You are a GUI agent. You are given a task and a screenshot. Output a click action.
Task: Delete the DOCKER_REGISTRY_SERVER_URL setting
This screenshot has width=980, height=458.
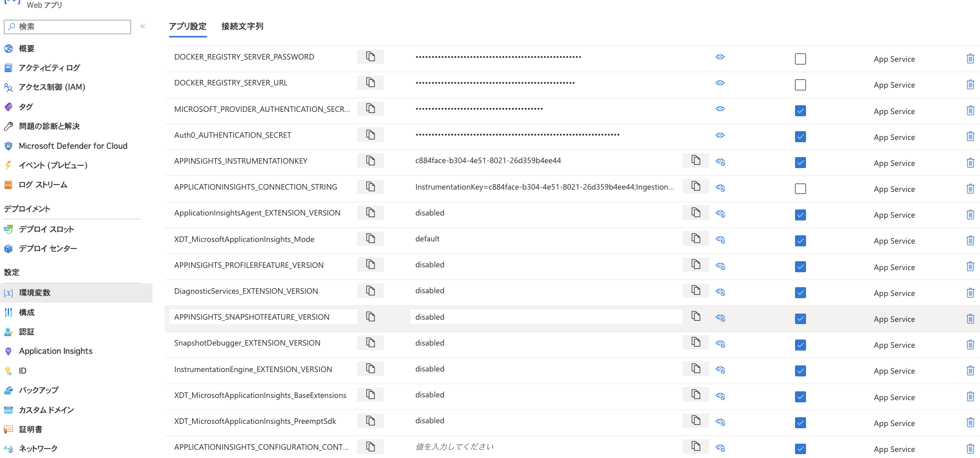point(970,85)
